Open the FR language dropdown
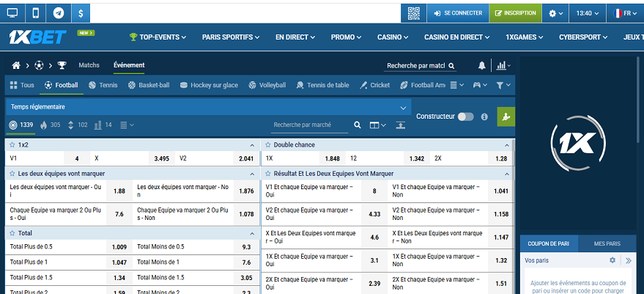Image resolution: width=644 pixels, height=294 pixels. 624,13
